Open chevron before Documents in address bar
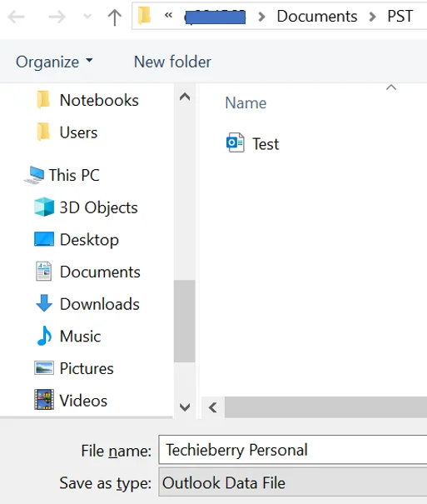Screen dimensions: 427x504 coord(261,17)
